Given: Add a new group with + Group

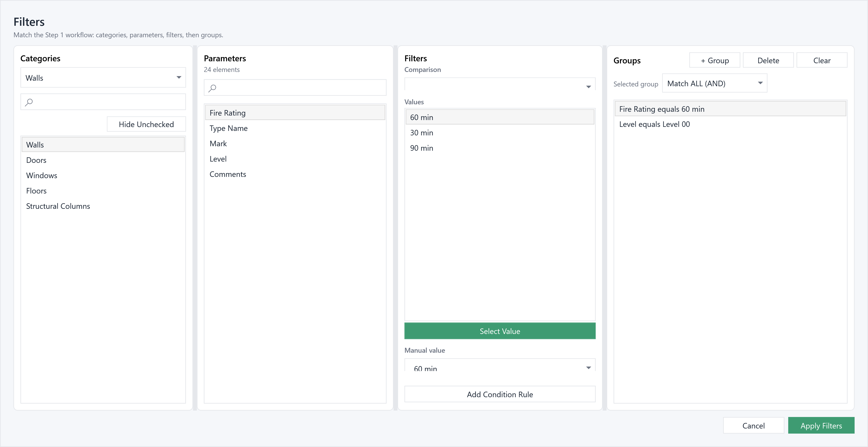Looking at the screenshot, I should [x=715, y=60].
